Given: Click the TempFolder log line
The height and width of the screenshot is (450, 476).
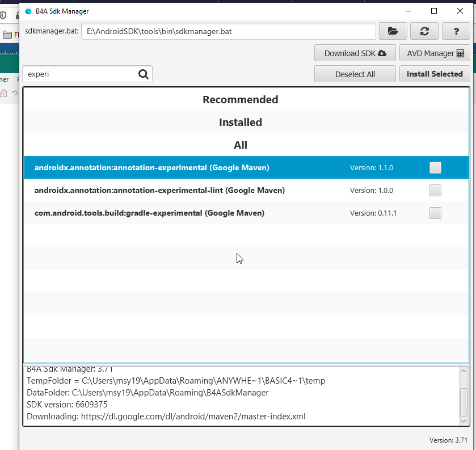Looking at the screenshot, I should [176, 381].
